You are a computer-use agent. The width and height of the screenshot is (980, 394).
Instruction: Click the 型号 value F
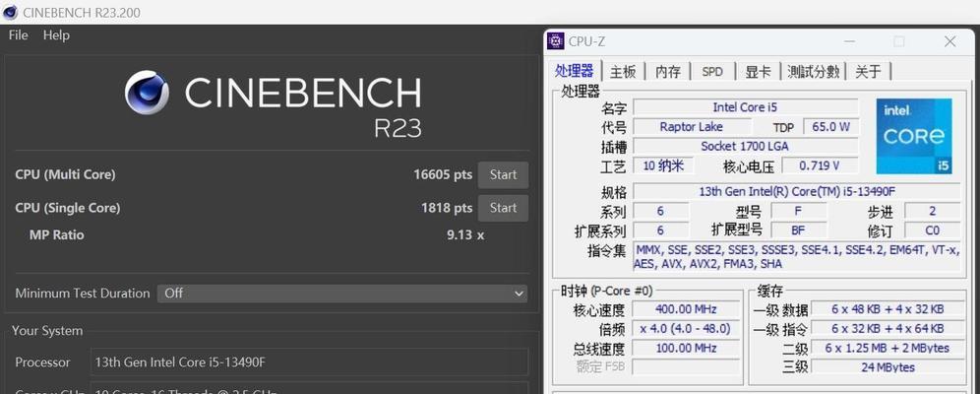pos(798,211)
